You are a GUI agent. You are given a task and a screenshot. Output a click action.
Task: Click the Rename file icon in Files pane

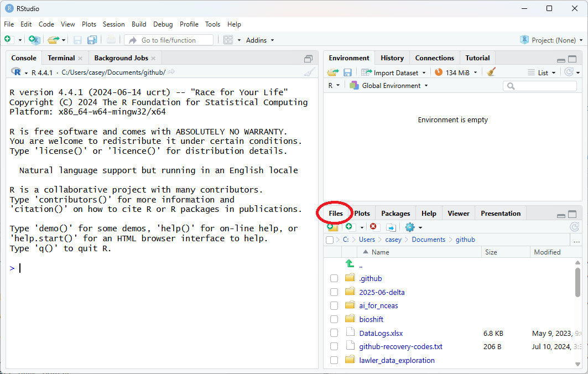(391, 227)
